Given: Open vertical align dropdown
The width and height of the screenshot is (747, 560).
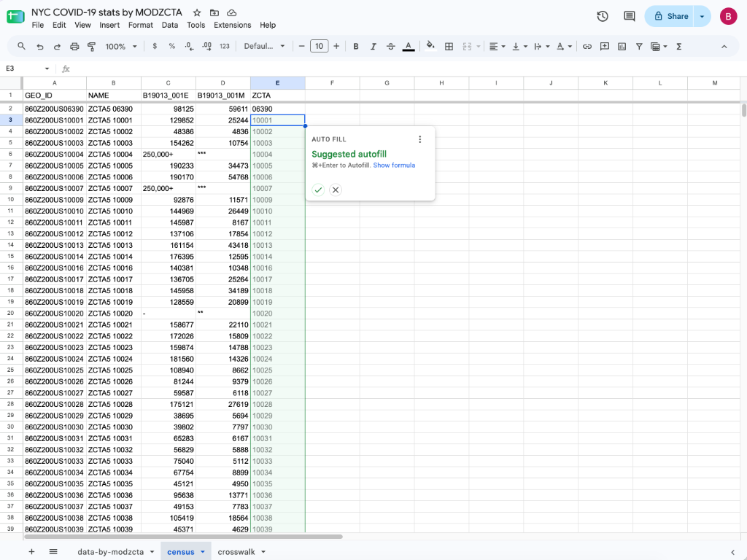Looking at the screenshot, I should 519,46.
